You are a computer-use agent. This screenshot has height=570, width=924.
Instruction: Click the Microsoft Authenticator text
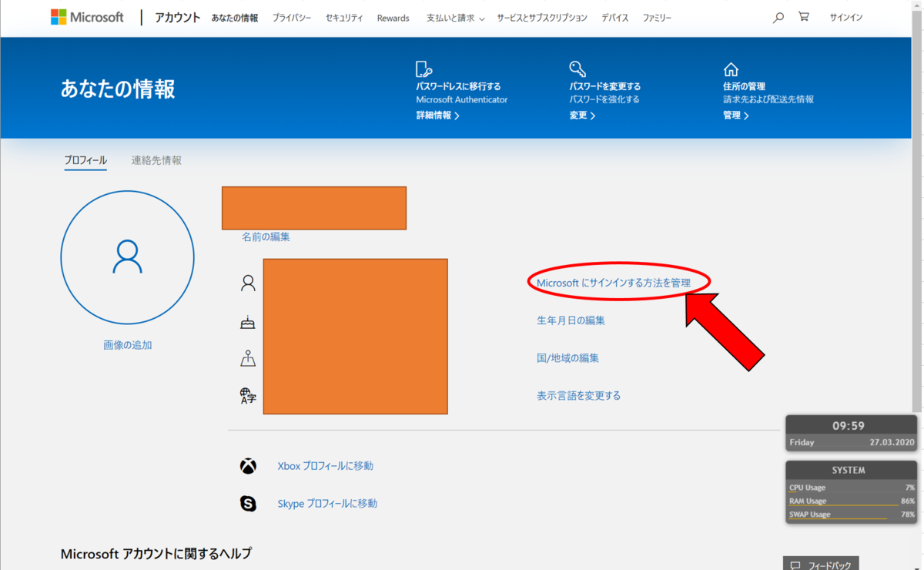(462, 99)
